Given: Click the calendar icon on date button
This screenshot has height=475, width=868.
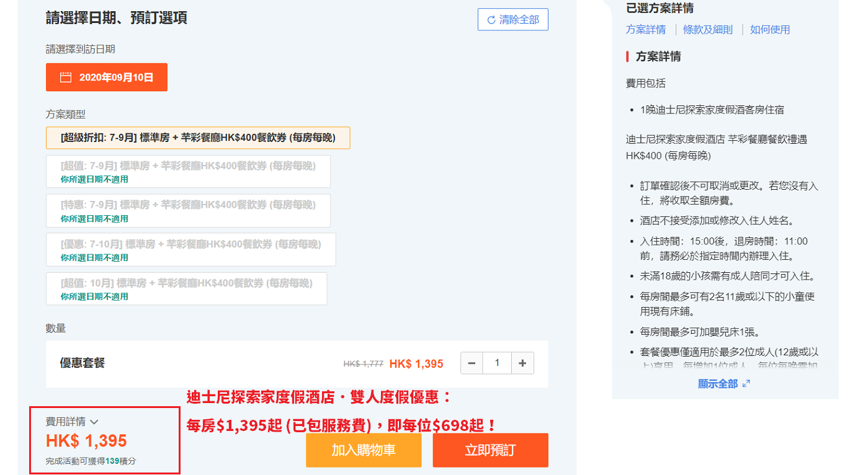Looking at the screenshot, I should [66, 78].
